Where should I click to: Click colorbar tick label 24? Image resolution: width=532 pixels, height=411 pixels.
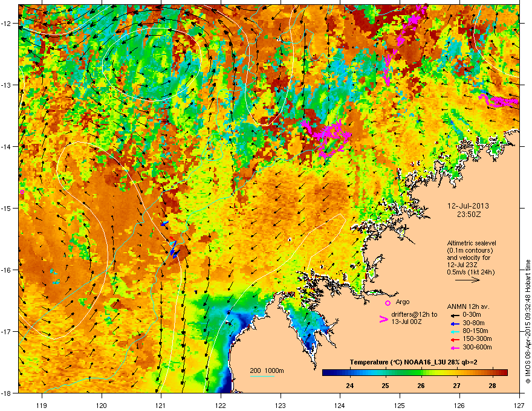tap(349, 386)
